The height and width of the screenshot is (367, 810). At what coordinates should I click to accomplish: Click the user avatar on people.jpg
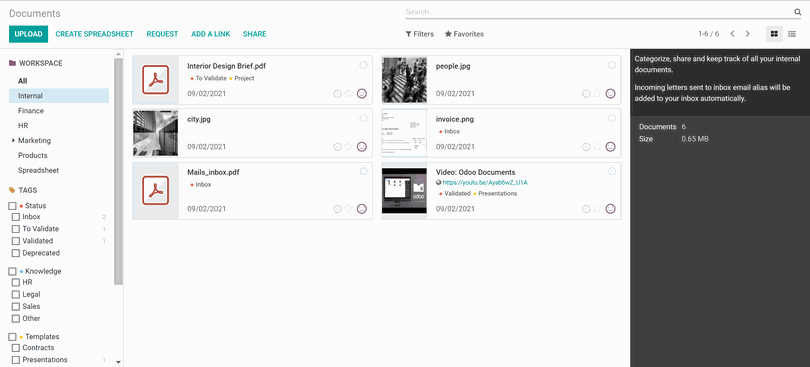[611, 94]
